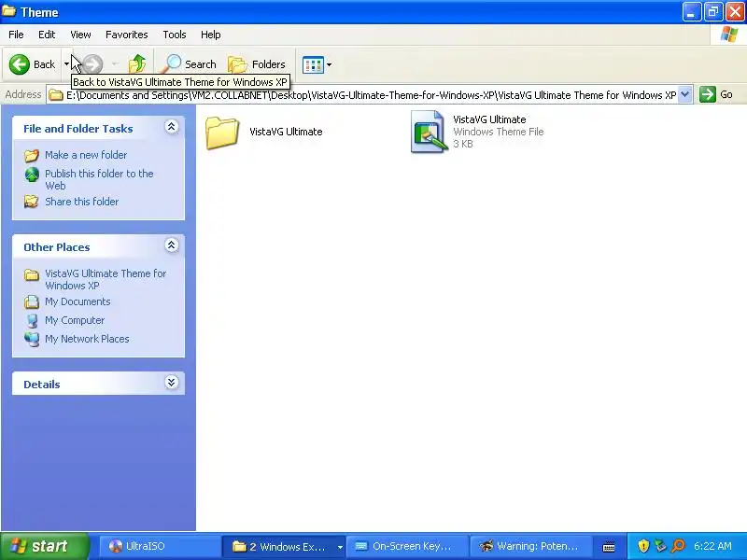Click the orange magnifier tray icon
The image size is (747, 560).
coord(678,546)
